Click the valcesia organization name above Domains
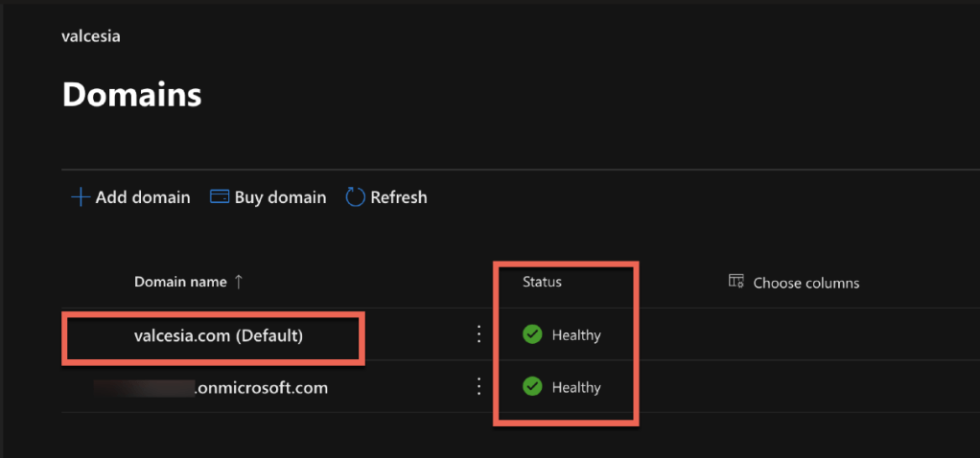Image resolution: width=980 pixels, height=458 pixels. [x=90, y=36]
